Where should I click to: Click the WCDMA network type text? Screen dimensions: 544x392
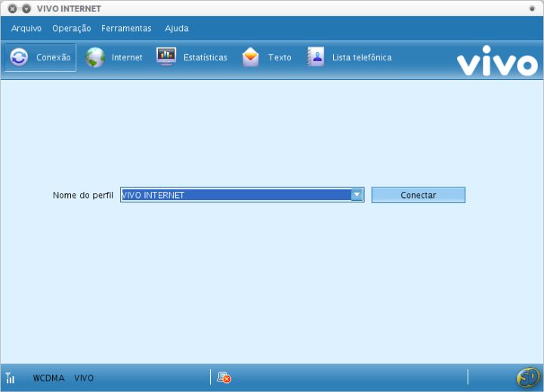[x=48, y=378]
